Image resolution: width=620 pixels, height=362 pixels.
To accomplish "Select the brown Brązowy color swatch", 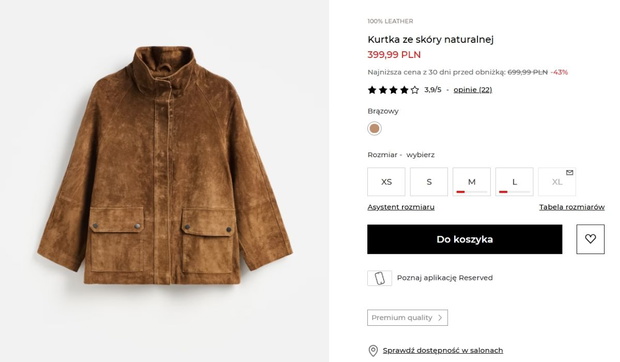I will [x=374, y=128].
